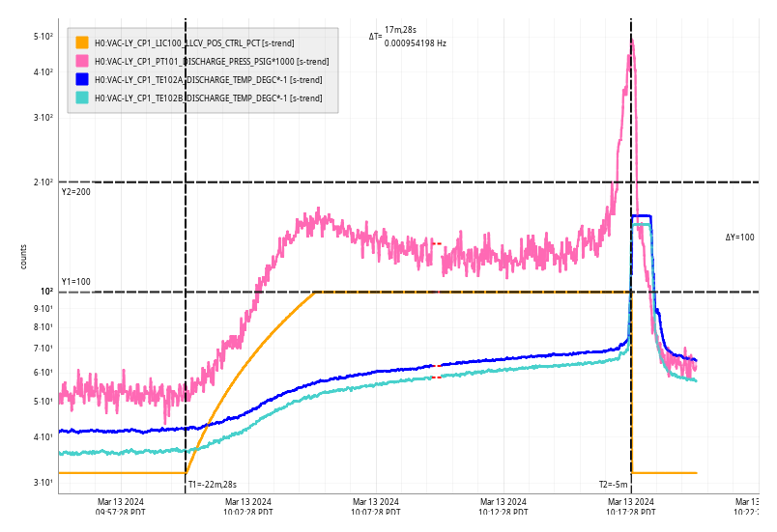Click the T2=-5m cursor label
777x532 pixels.
point(613,485)
